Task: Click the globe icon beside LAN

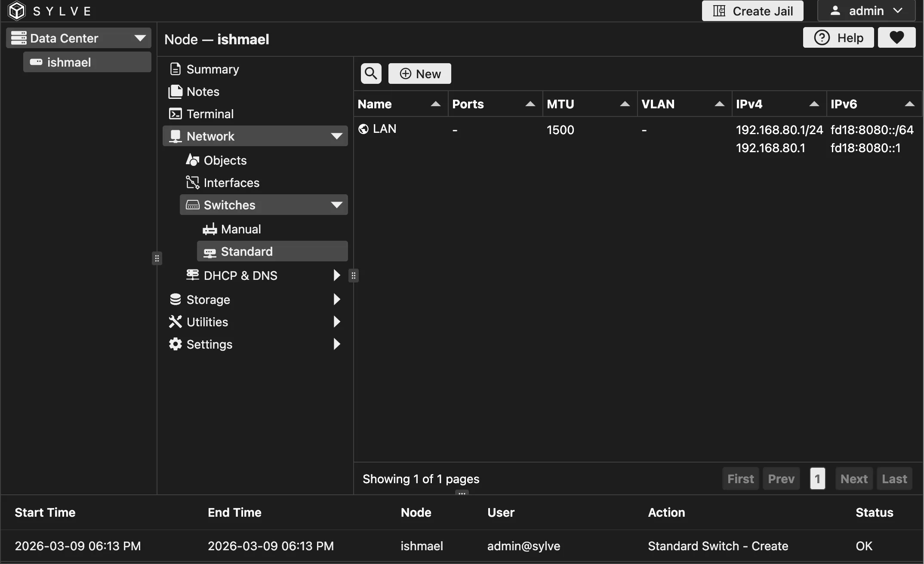Action: coord(363,129)
